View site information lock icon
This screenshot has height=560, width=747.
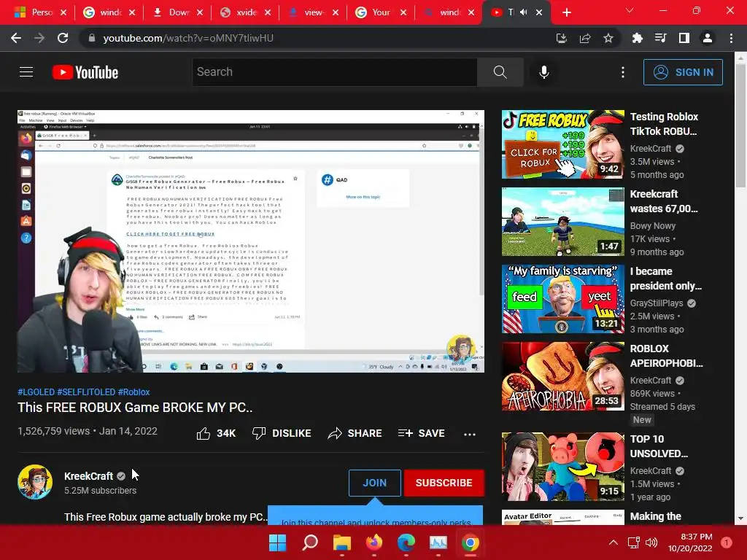(x=92, y=38)
